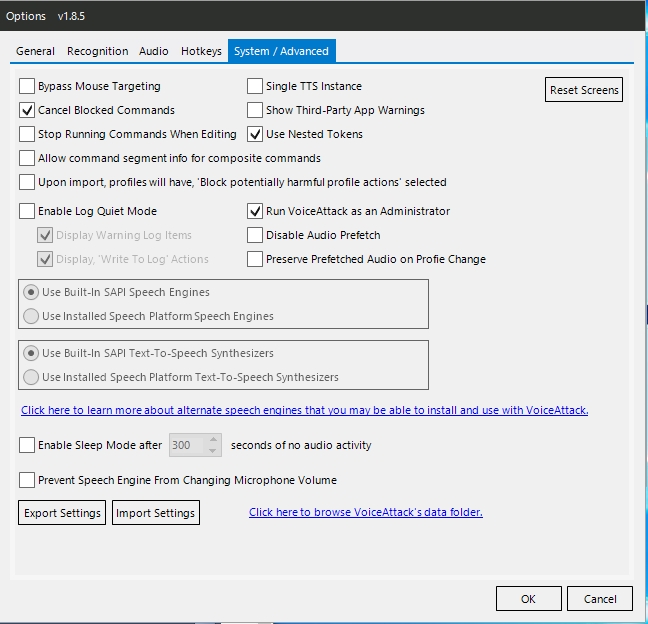Enable Sleep Mode after checkbox

coord(27,445)
